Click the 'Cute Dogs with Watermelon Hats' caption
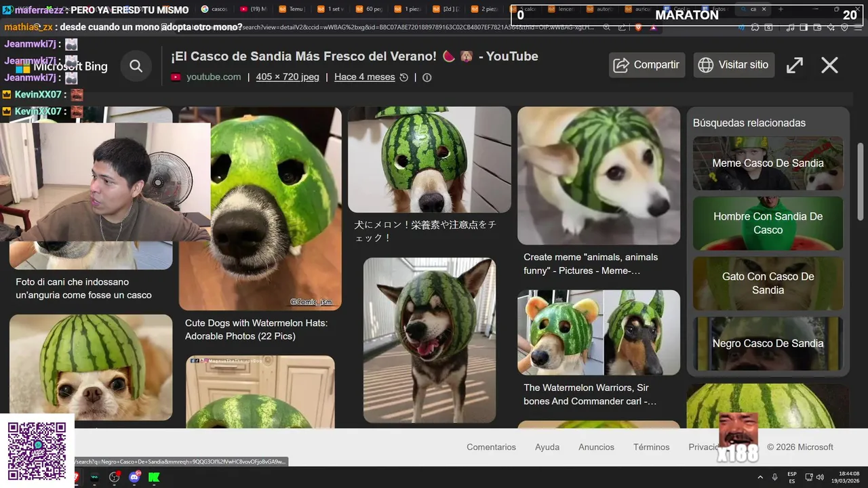Viewport: 868px width, 488px height. (x=256, y=329)
